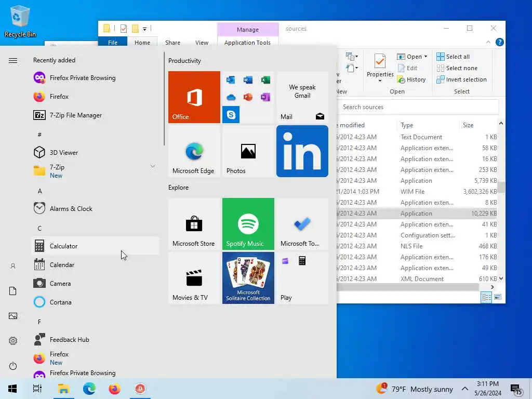This screenshot has height=399, width=532.
Task: Launch Cortana from app list
Action: tap(96, 302)
